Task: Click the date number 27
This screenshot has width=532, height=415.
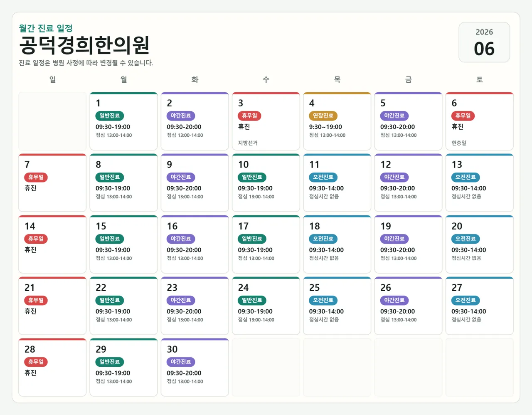Action: click(457, 288)
